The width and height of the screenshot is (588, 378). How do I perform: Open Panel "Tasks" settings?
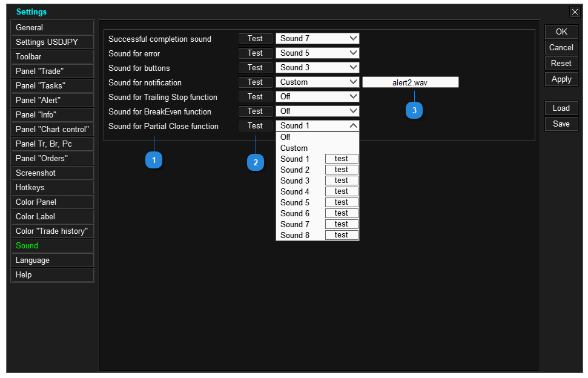pos(53,85)
